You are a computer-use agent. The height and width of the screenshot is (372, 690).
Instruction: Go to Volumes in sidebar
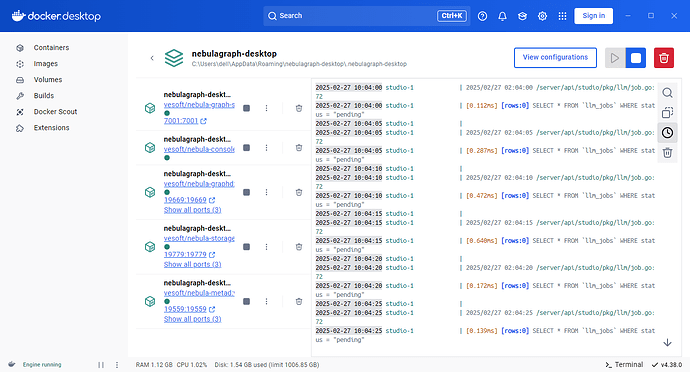click(x=48, y=80)
